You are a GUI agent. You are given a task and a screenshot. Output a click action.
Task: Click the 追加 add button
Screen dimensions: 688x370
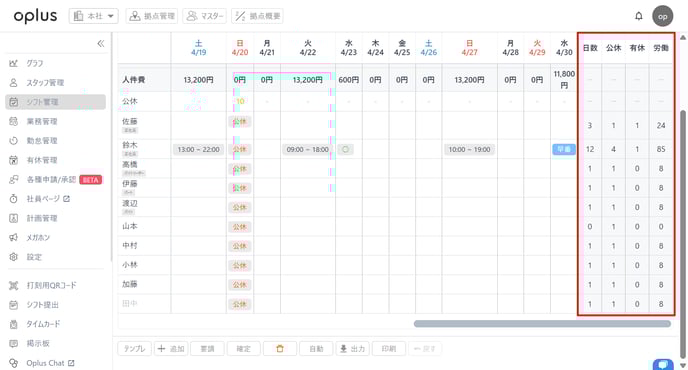coord(171,348)
